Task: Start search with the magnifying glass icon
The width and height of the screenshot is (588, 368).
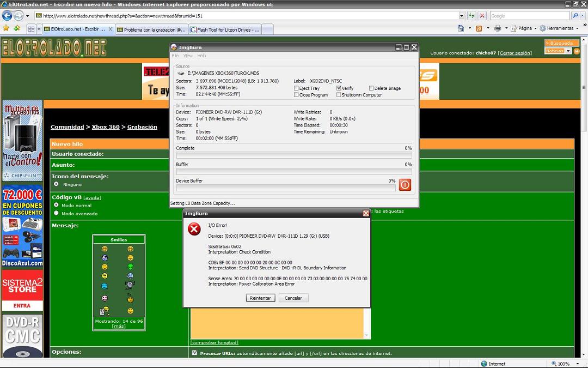Action: click(575, 16)
